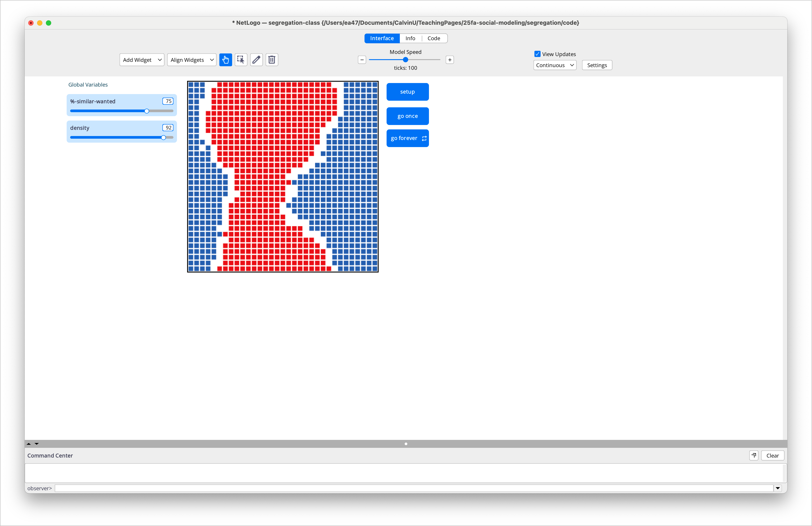The image size is (812, 526).
Task: Click the observer command input field
Action: [414, 488]
